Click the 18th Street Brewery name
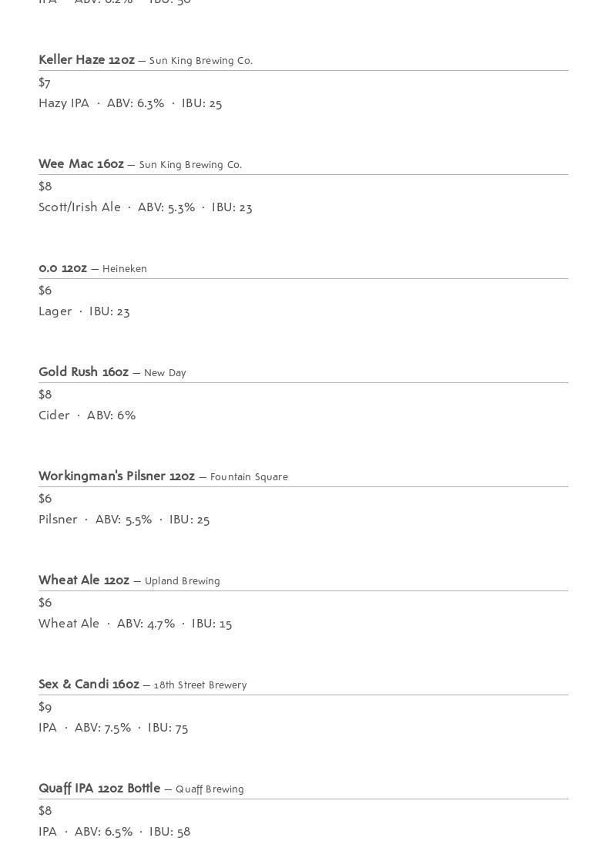The width and height of the screenshot is (607, 868). pos(200,685)
